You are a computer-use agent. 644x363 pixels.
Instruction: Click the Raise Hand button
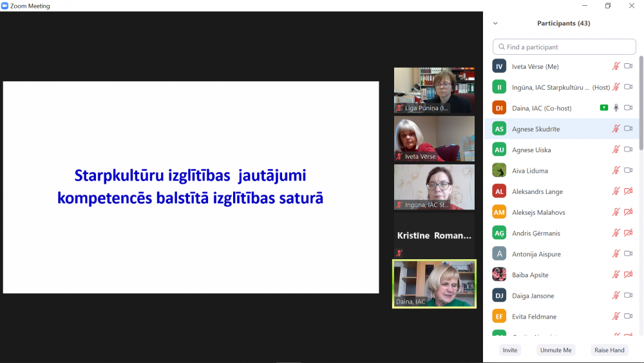coord(609,350)
